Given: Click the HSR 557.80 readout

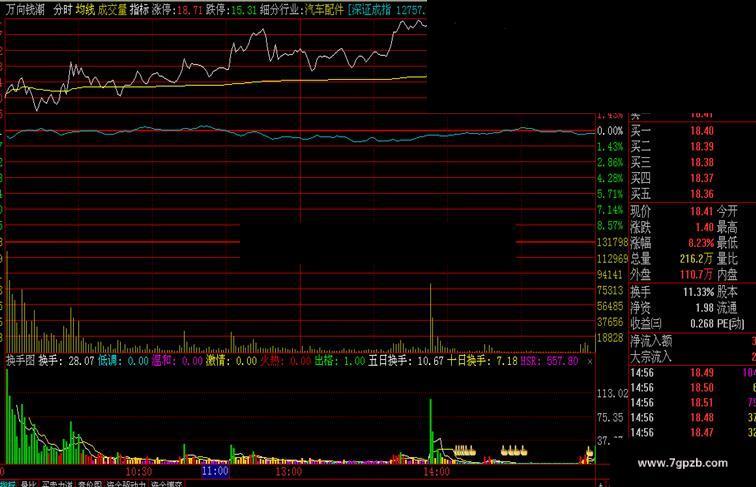Looking at the screenshot, I should click(x=550, y=361).
